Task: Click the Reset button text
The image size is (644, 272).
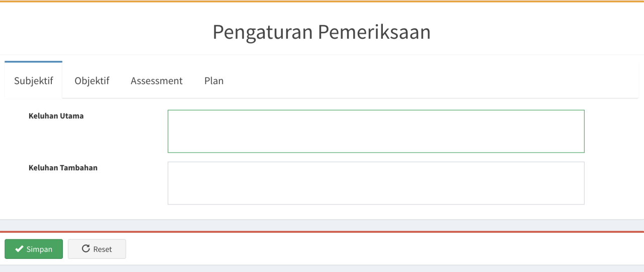Action: (103, 249)
